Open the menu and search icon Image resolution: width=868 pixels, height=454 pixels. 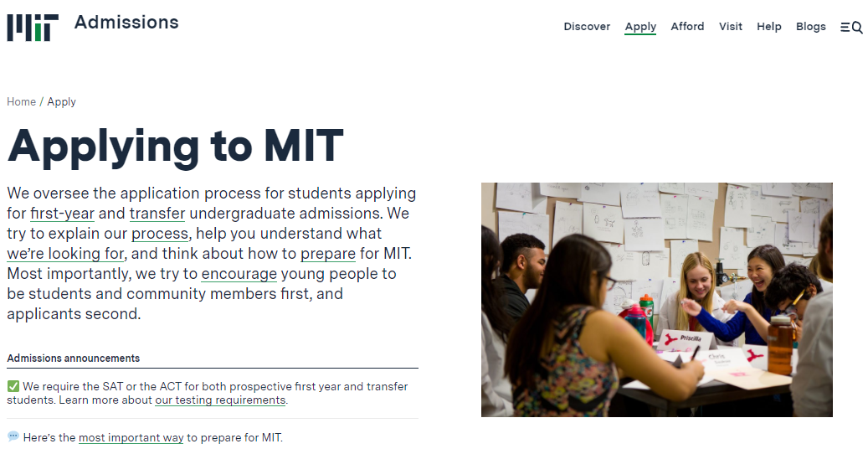pos(851,28)
